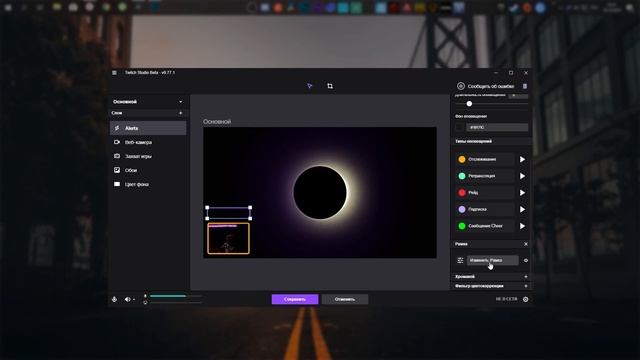Open settings gear in bottom right of Twitch Studio
The height and width of the screenshot is (360, 640).
[x=526, y=299]
